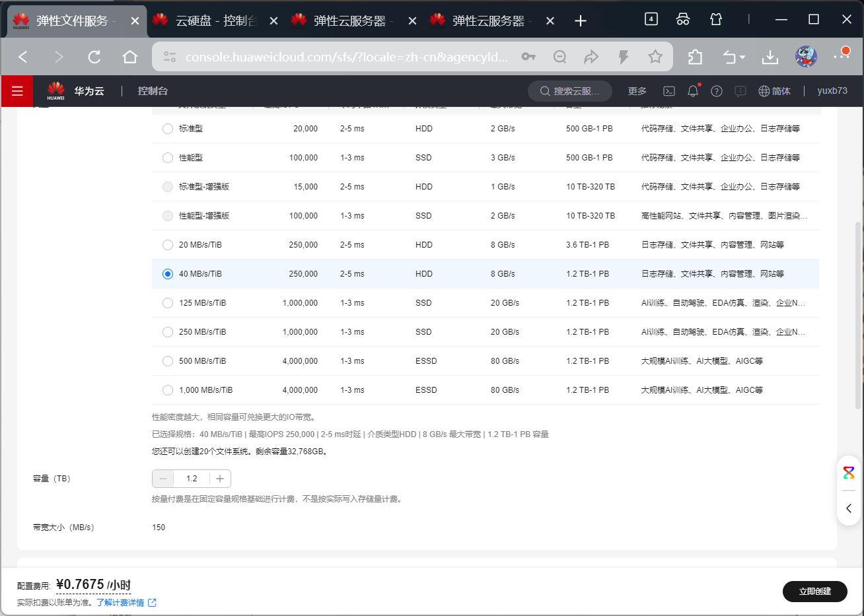Open the browser extensions puzzle icon
864x616 pixels.
pos(695,57)
